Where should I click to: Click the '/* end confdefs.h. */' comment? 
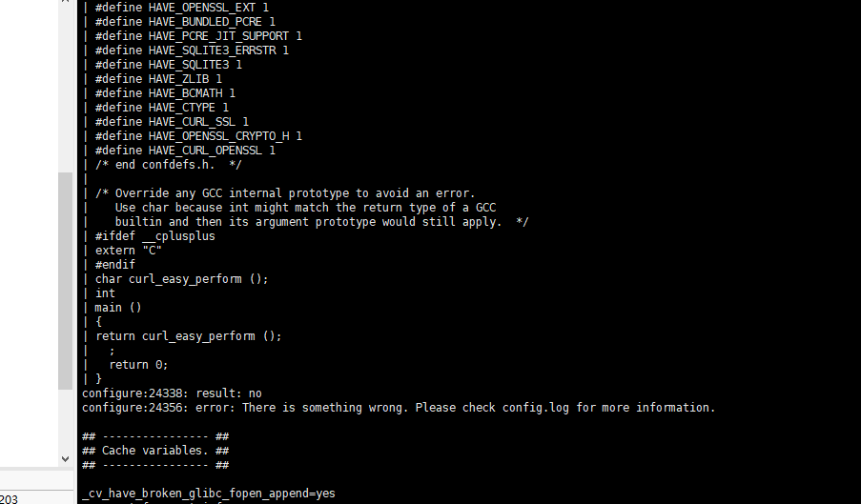click(x=168, y=165)
